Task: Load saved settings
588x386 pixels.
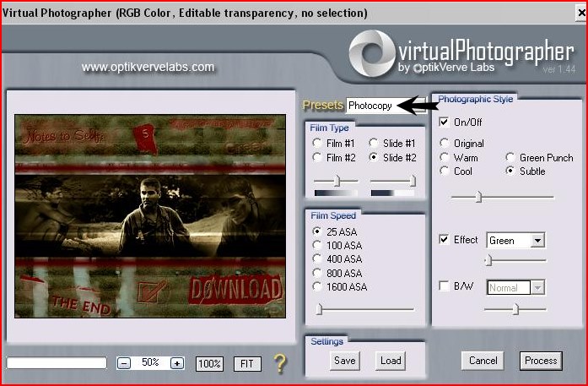Action: pos(390,361)
